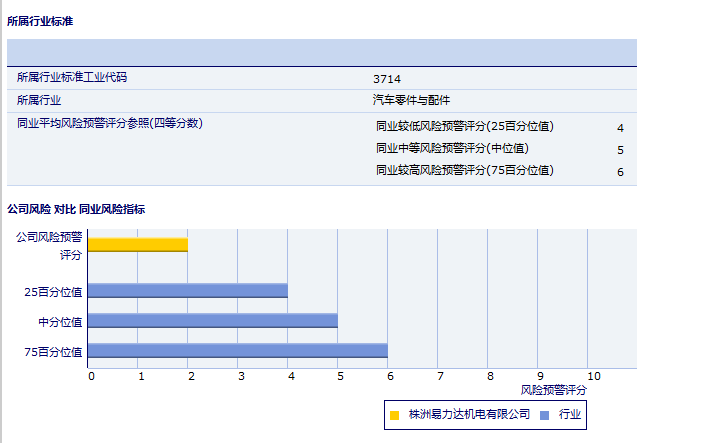Click the x-axis tick label 10
The image size is (714, 443).
pyautogui.click(x=593, y=377)
